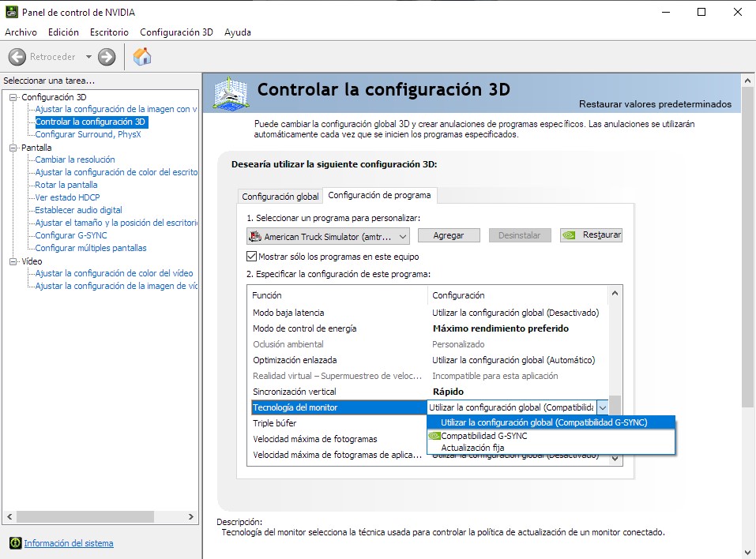Click the Desinstalar button
This screenshot has width=756, height=559.
(x=519, y=235)
